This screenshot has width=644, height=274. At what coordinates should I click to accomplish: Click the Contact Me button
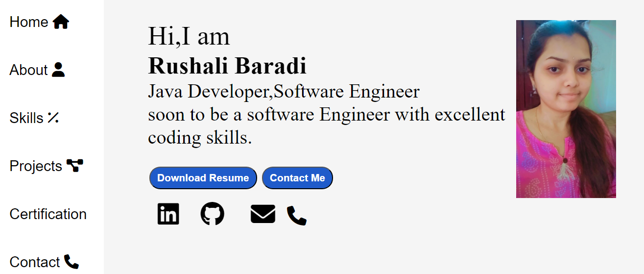coord(298,178)
